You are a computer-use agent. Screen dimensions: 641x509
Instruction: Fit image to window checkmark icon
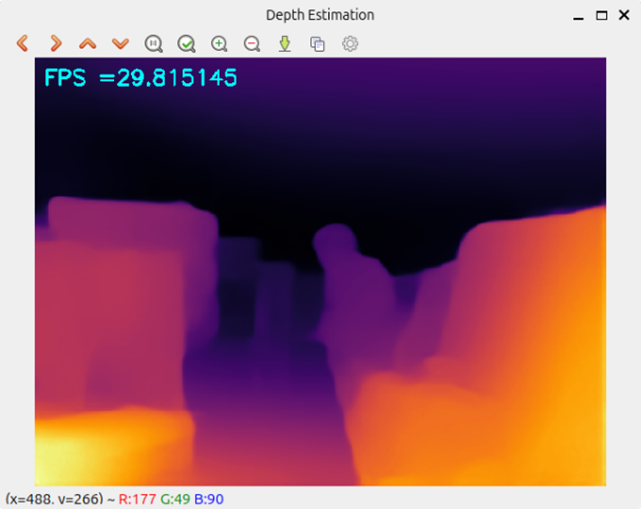(186, 44)
